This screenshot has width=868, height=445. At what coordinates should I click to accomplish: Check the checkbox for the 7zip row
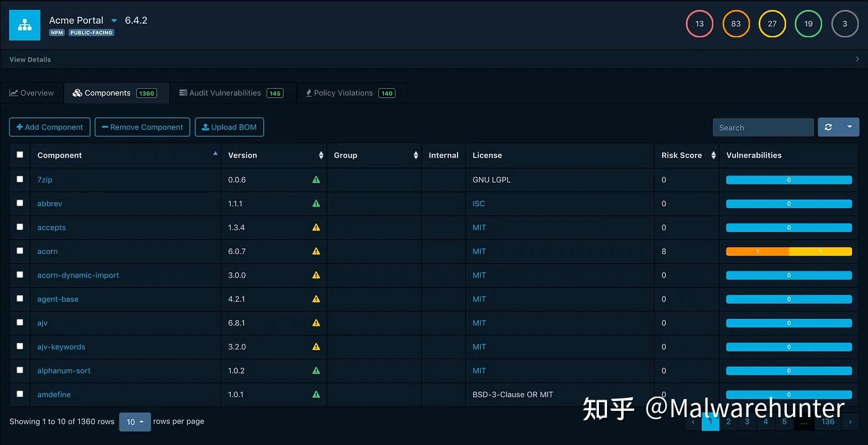19,179
